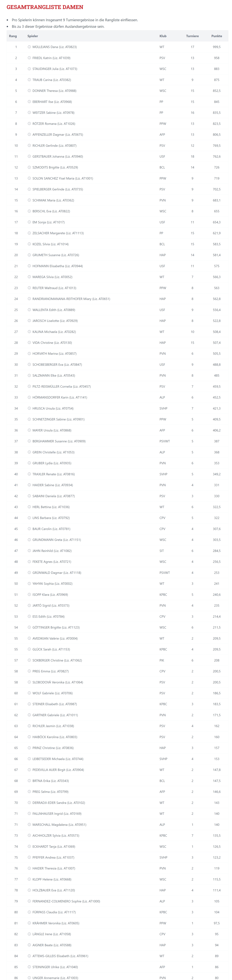Viewport: 232px width, 980px height.
Task: Click info icon beside SOXBERGER Christine
Action: tap(29, 660)
